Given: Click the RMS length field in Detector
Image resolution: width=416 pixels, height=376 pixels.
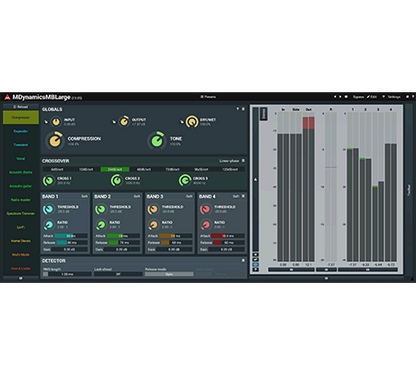Looking at the screenshot, I should coord(67,274).
